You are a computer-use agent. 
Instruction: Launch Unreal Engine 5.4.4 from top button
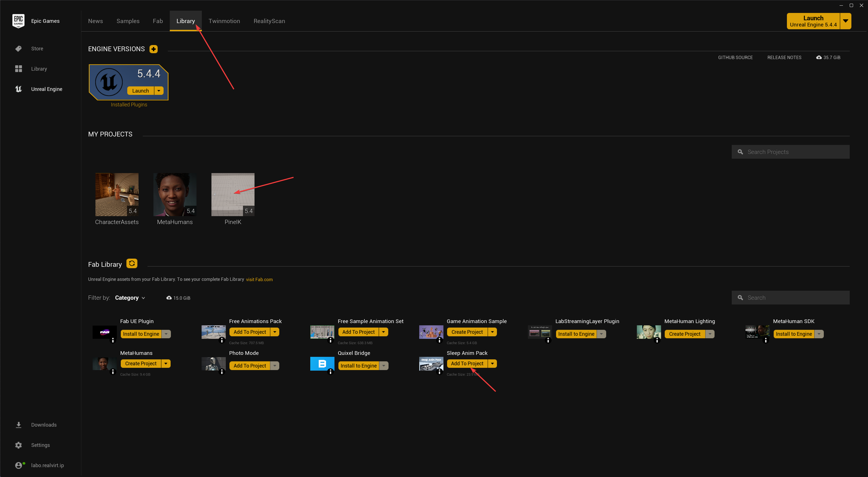(813, 21)
